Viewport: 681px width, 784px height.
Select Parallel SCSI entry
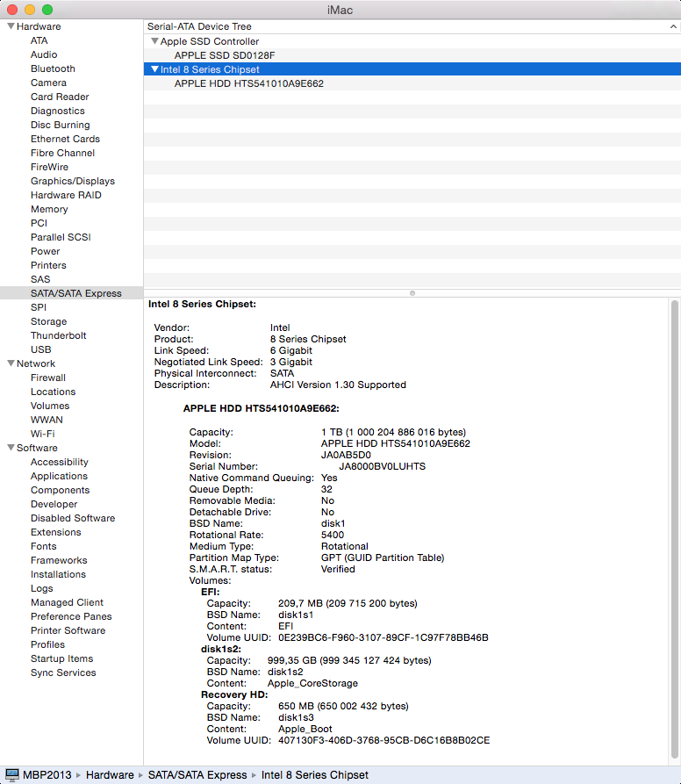click(x=61, y=237)
